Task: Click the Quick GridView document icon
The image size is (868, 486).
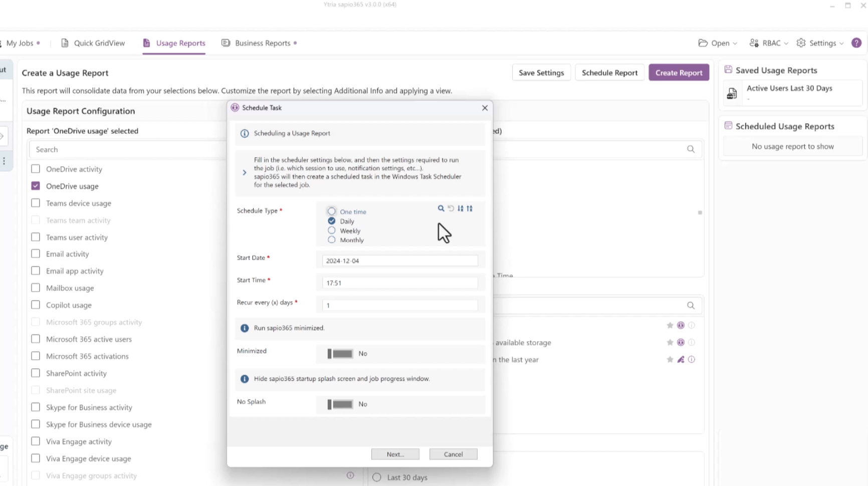Action: point(65,43)
